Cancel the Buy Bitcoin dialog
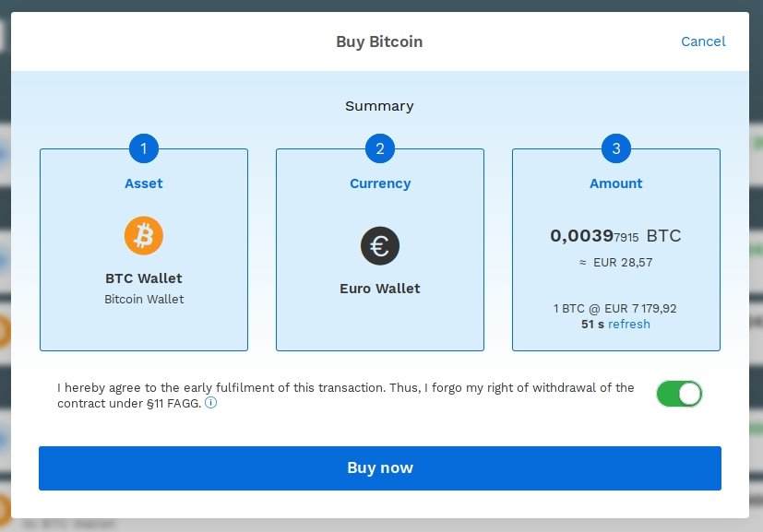 click(703, 41)
